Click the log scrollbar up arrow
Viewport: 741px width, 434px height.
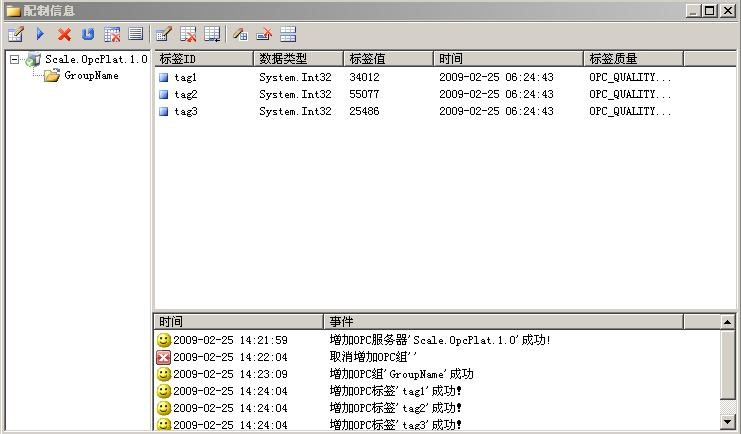[728, 322]
